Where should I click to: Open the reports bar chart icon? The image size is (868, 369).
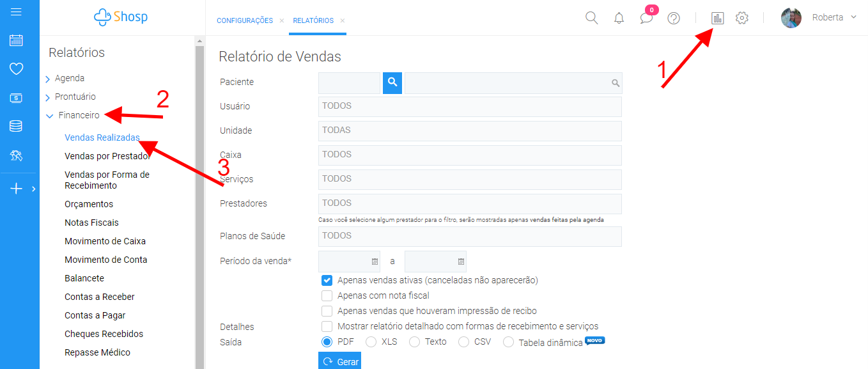pyautogui.click(x=718, y=18)
